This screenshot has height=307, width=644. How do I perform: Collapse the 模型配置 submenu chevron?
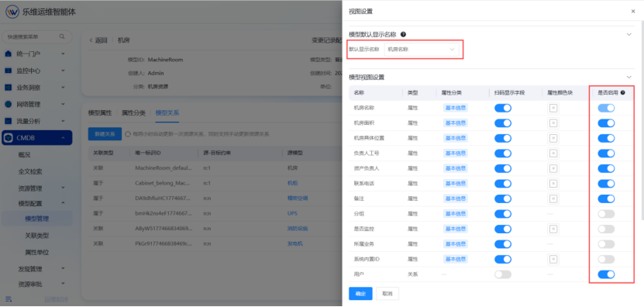pos(64,202)
